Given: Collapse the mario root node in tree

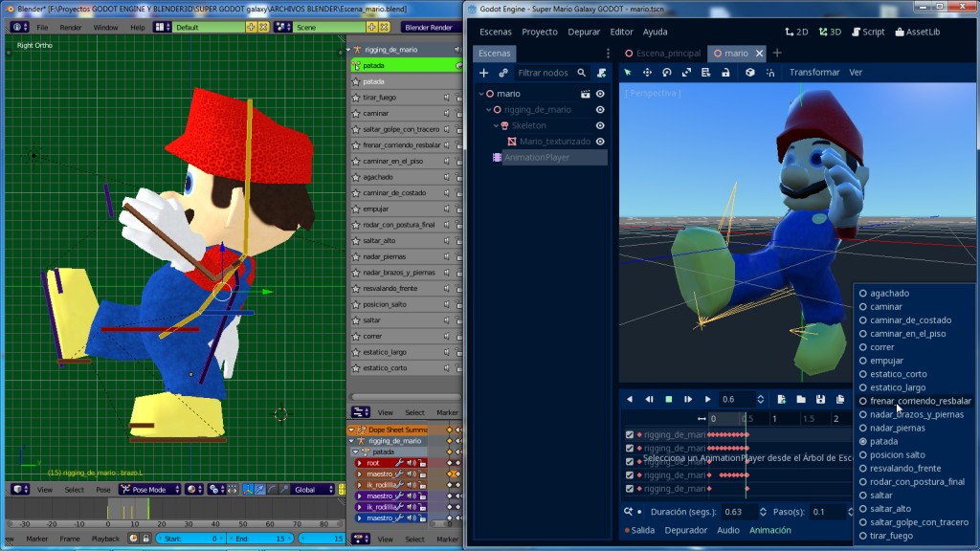Looking at the screenshot, I should 481,95.
